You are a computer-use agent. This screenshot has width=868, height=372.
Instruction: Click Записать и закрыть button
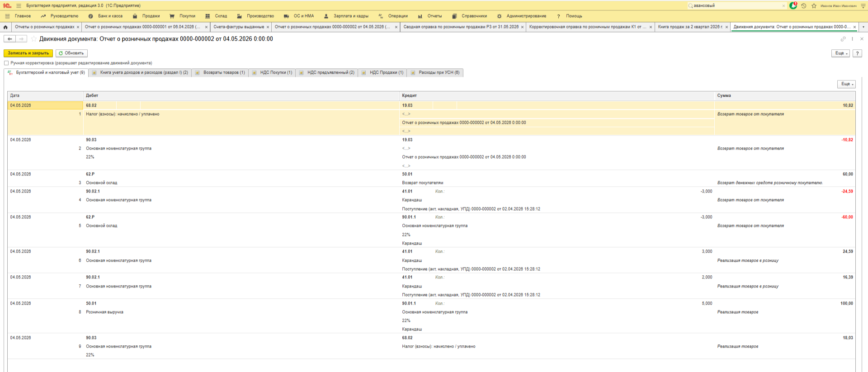click(28, 53)
